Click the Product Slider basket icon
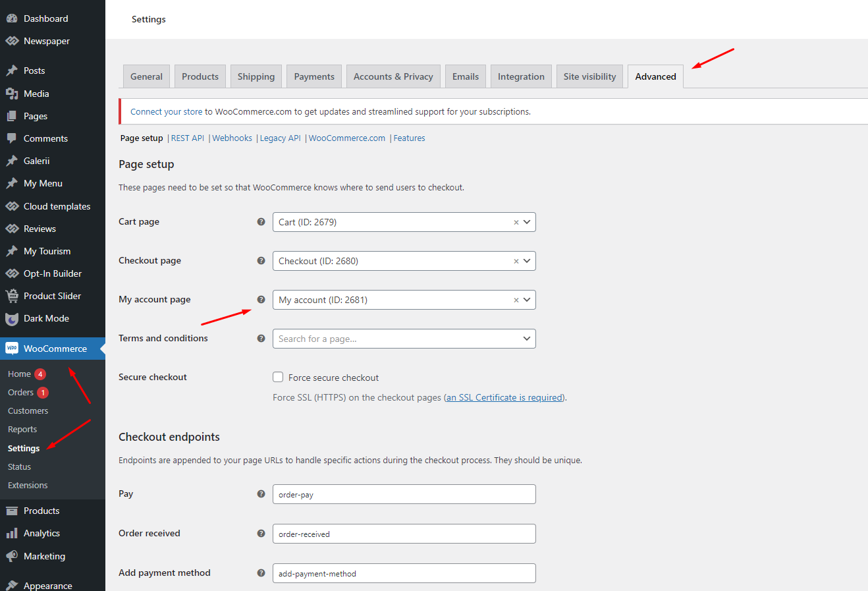This screenshot has width=868, height=591. pos(12,296)
